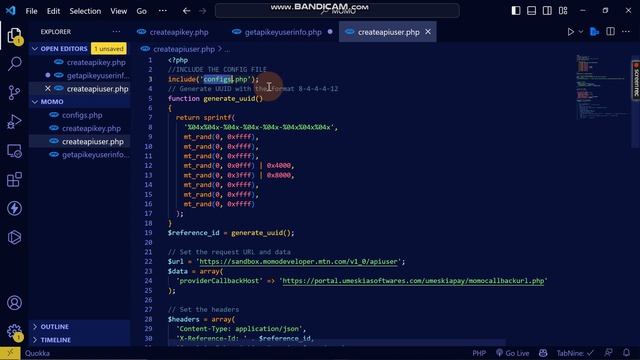The width and height of the screenshot is (640, 360).
Task: Click the $reference_id variable on line 19
Action: pos(193,233)
